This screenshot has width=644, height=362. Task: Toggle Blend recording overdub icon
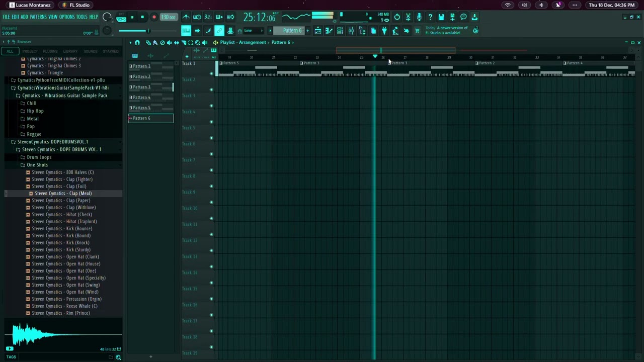(x=219, y=17)
